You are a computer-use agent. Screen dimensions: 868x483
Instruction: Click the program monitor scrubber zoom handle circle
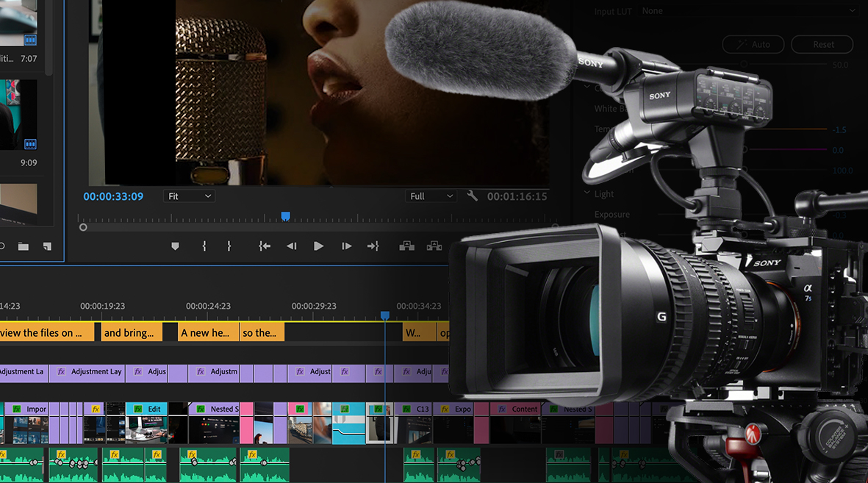83,227
